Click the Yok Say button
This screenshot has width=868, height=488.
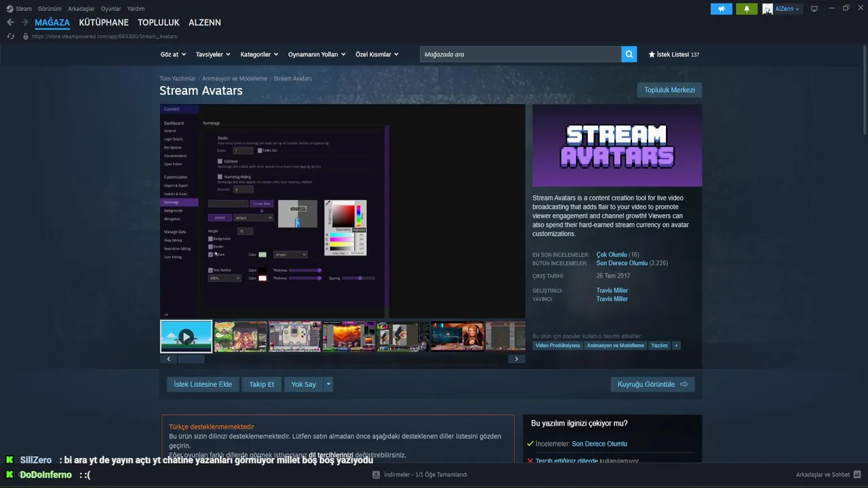(304, 384)
